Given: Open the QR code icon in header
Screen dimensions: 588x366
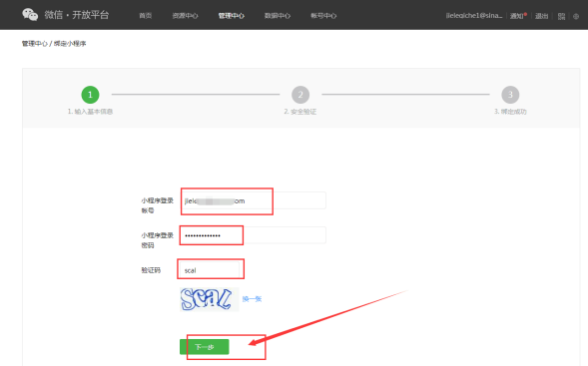Looking at the screenshot, I should coord(561,16).
